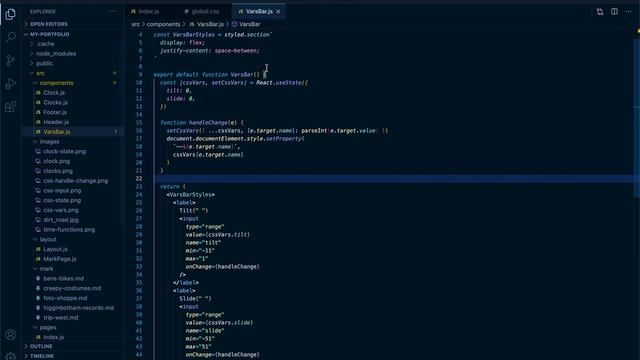Open the Search view in activity bar
640x360 pixels.
click(11, 37)
